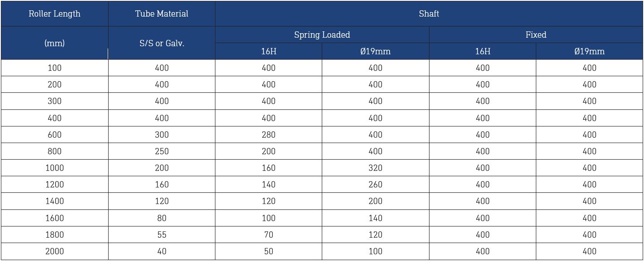644x261 pixels.
Task: Click the Shaft header cell
Action: click(429, 13)
